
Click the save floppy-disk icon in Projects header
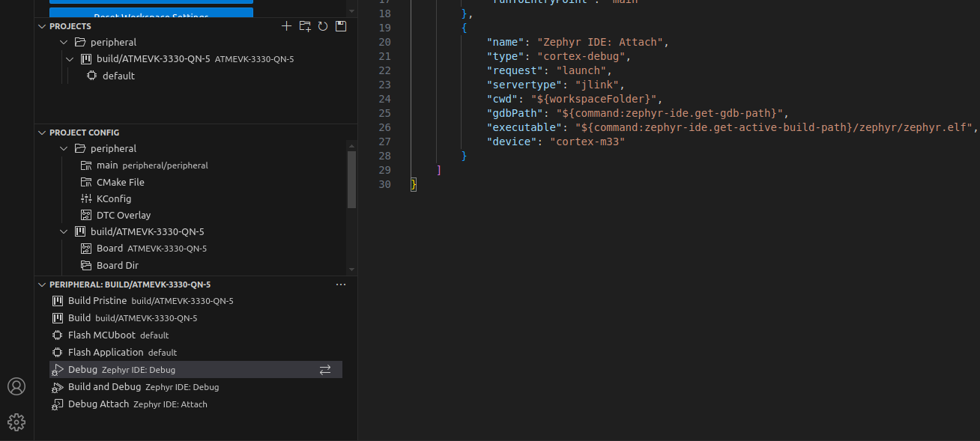[x=341, y=26]
